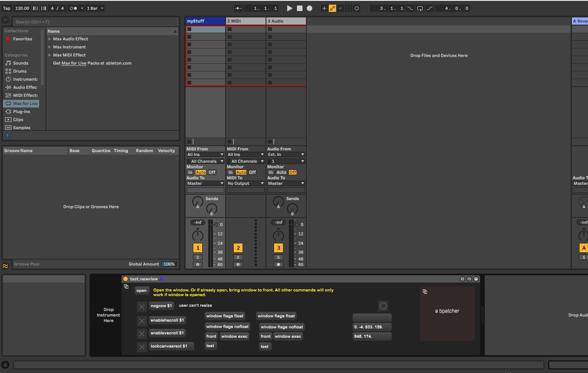The height and width of the screenshot is (373, 588).
Task: Click the metronome toggle icon
Action: 73,8
